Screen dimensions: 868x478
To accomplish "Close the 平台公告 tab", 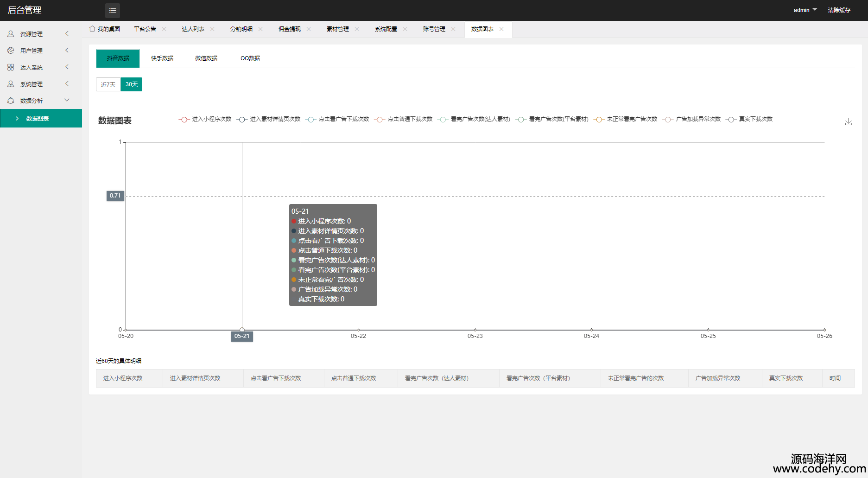I will (164, 29).
